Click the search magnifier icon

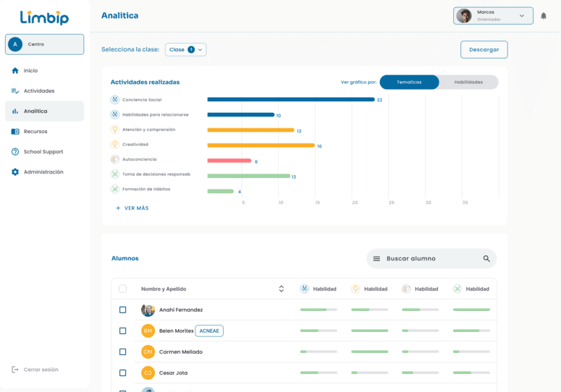pos(486,259)
